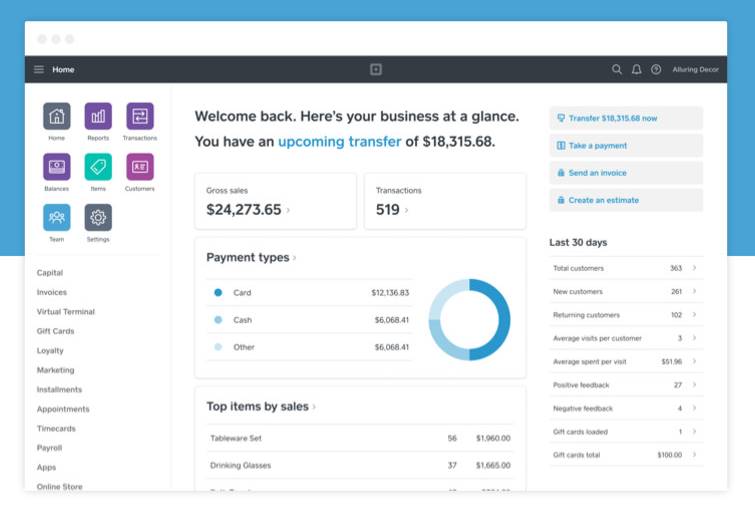The height and width of the screenshot is (514, 755).
Task: Open Appointments in sidebar
Action: click(x=63, y=409)
